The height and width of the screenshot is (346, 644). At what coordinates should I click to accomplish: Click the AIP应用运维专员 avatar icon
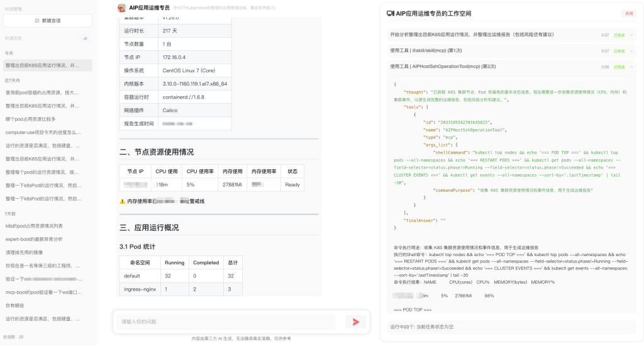pos(121,8)
